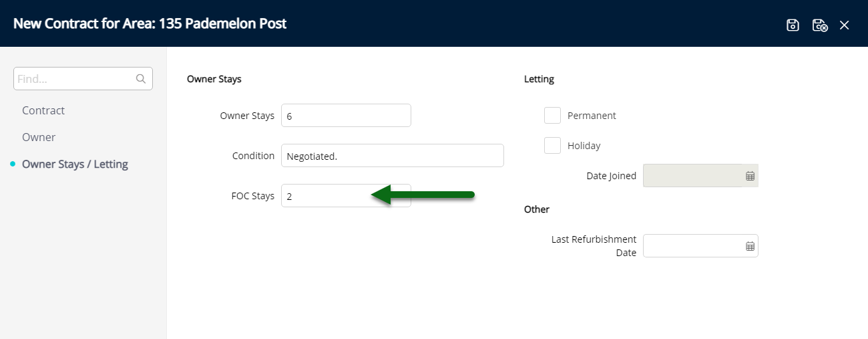Open the Date Joined calendar picker
868x339 pixels.
(x=750, y=176)
